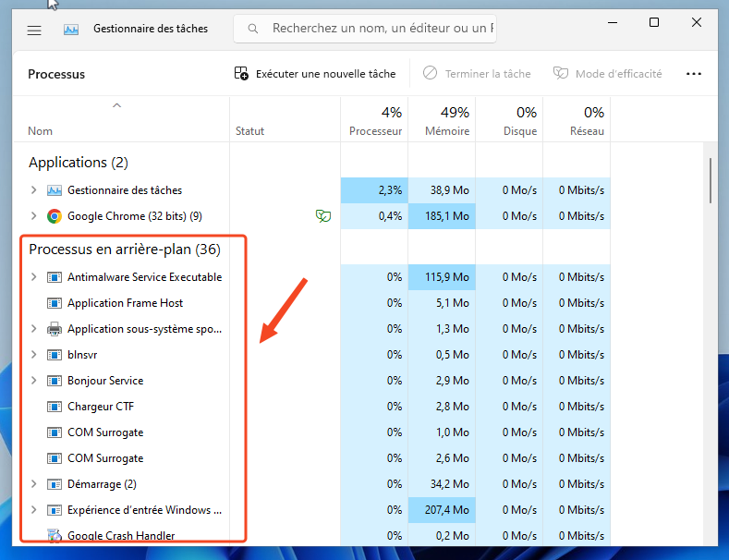Open the hamburger navigation menu
Screen dimensions: 729x560
point(34,30)
